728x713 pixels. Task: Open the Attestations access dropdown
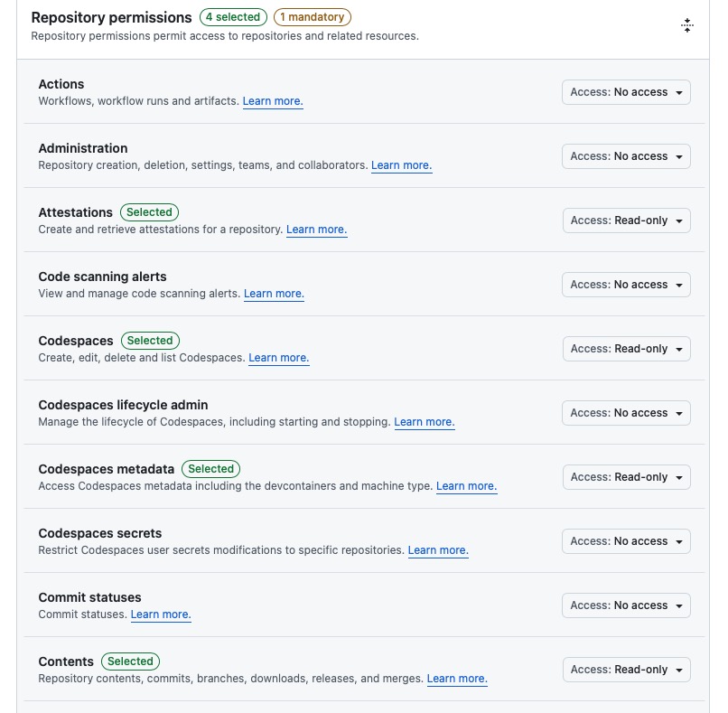click(x=626, y=220)
